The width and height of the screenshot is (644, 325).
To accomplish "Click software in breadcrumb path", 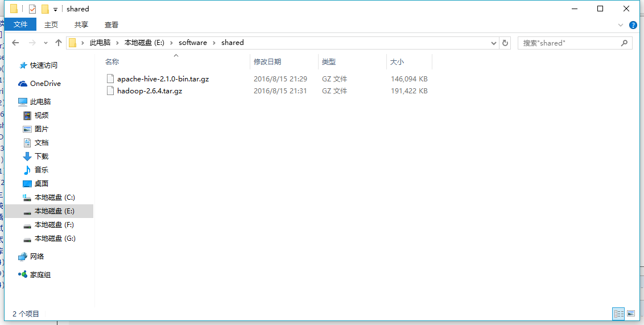I will click(193, 43).
